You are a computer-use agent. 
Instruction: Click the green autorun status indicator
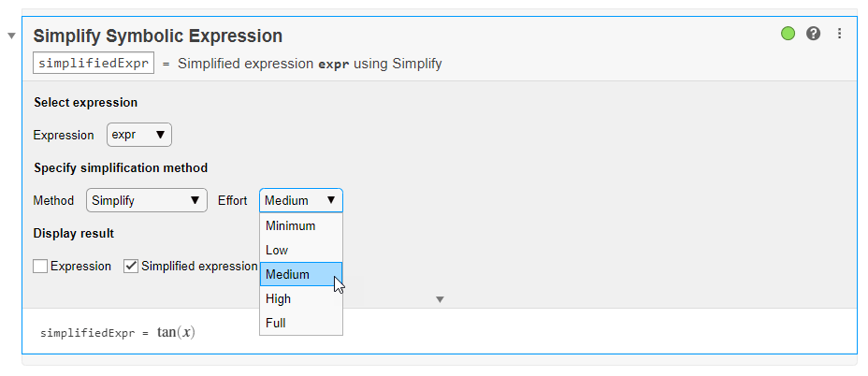click(788, 34)
